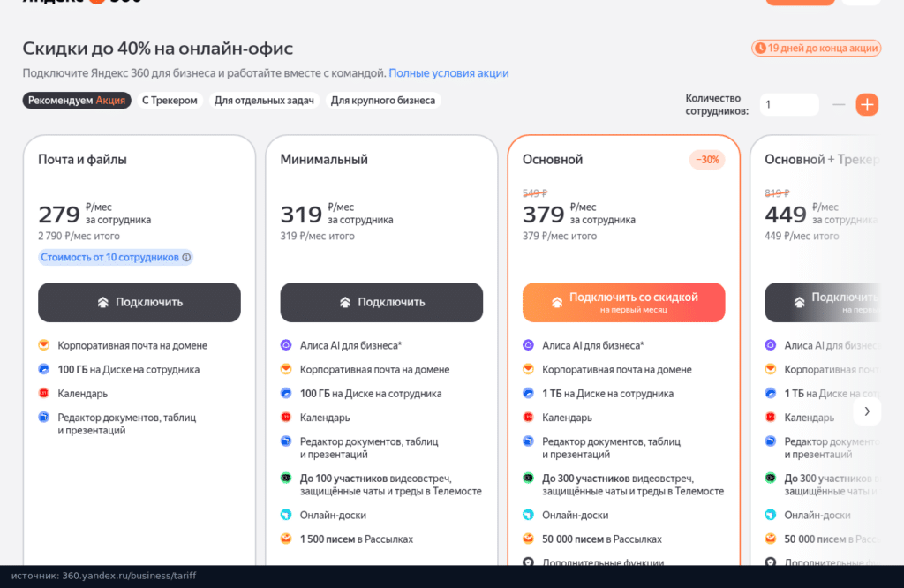Click '1 ТБ на Диске на сотрудника' in Основной
The width and height of the screenshot is (904, 588).
tap(607, 394)
